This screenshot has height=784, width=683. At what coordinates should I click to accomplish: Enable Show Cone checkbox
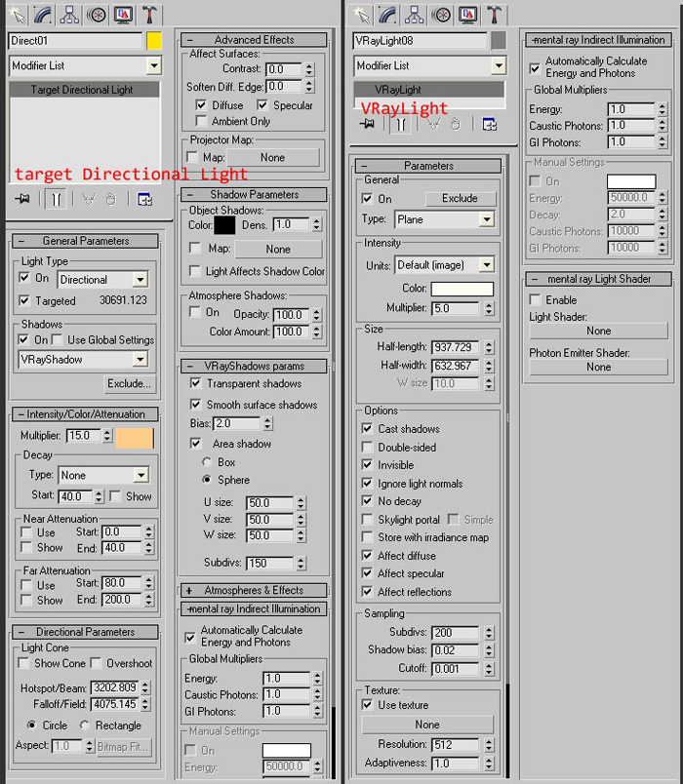[x=23, y=663]
